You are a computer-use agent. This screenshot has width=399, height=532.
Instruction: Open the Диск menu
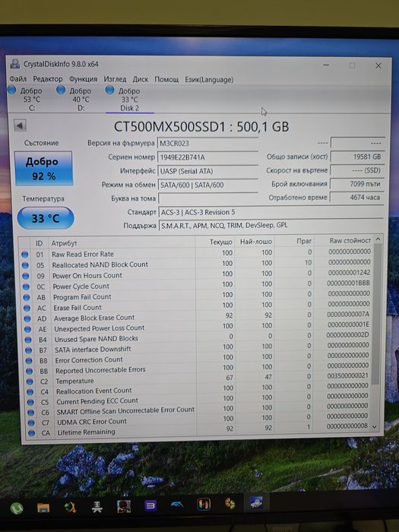tap(141, 79)
